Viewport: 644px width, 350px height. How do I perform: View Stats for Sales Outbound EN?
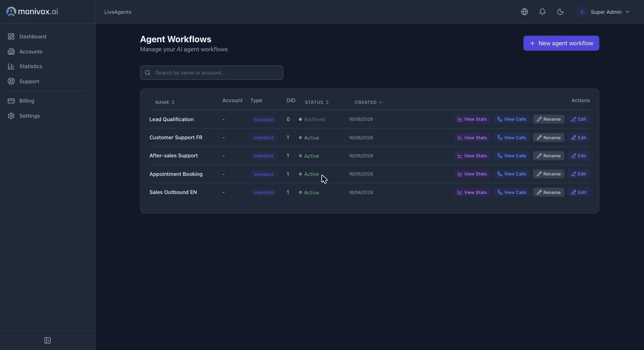472,193
